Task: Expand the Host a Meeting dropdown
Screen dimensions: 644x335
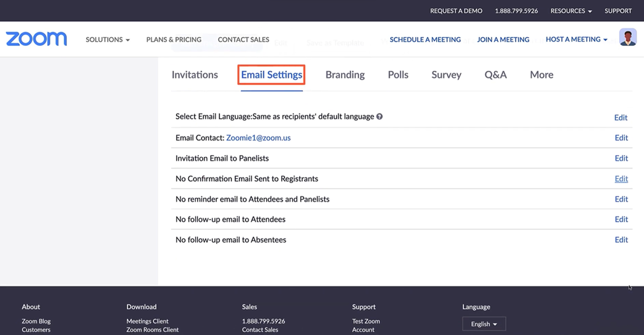Action: (x=576, y=40)
